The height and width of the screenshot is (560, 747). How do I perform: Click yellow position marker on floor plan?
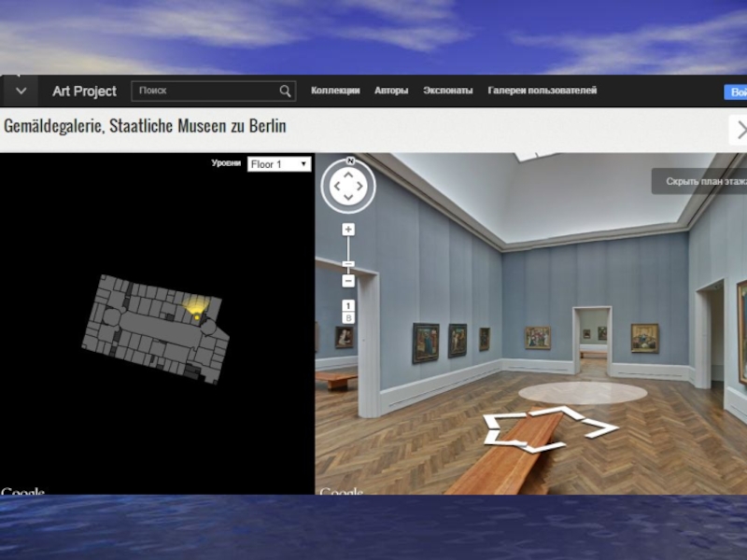tap(197, 316)
